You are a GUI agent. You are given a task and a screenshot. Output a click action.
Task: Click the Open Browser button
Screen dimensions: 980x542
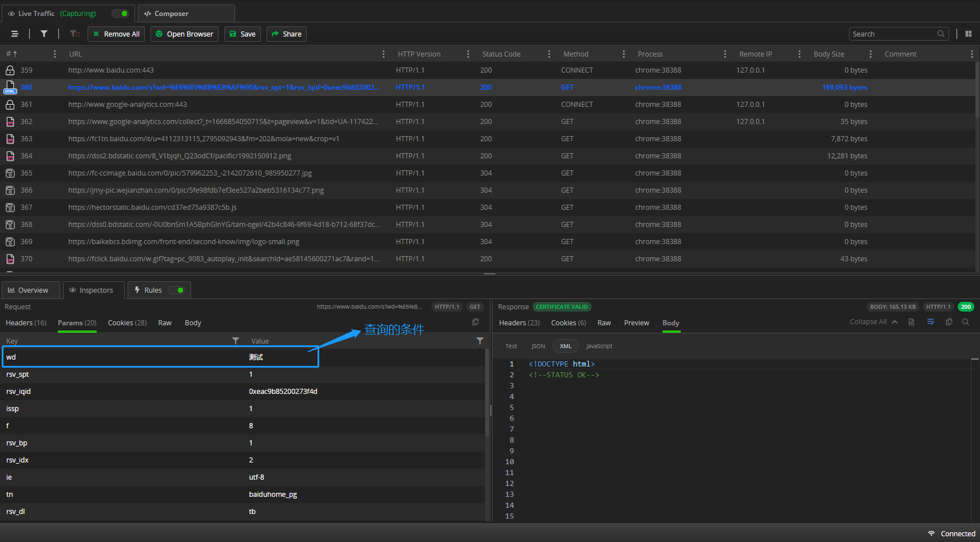(184, 34)
